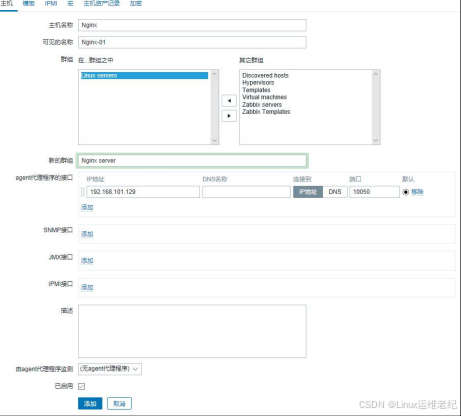Select Linux servers in the group list
This screenshot has height=416, width=461.
[144, 76]
